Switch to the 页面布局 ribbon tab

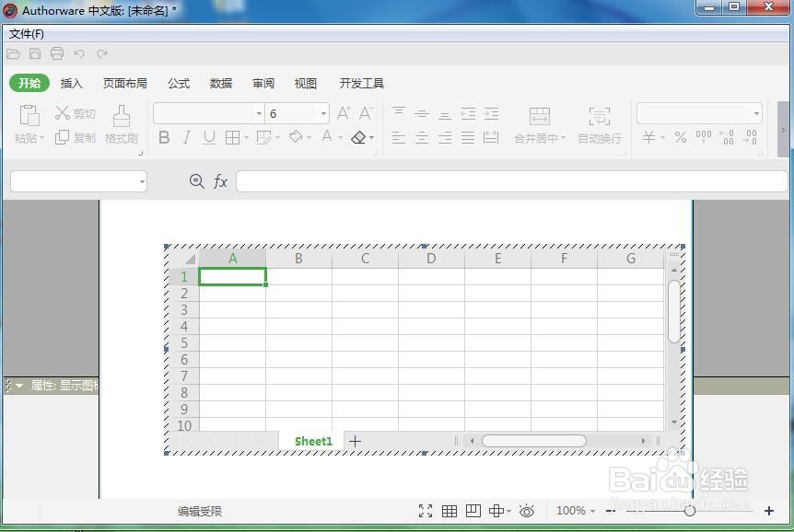(x=125, y=83)
